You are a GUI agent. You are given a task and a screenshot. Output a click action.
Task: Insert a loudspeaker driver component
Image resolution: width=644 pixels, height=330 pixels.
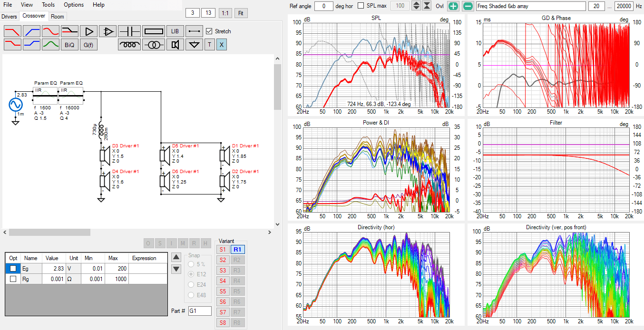click(175, 45)
